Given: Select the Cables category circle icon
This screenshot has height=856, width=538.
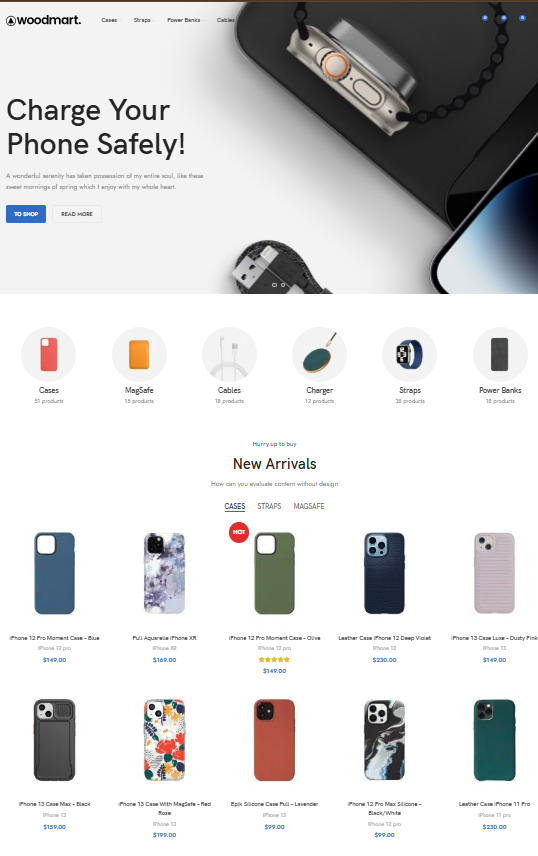Looking at the screenshot, I should pos(229,354).
